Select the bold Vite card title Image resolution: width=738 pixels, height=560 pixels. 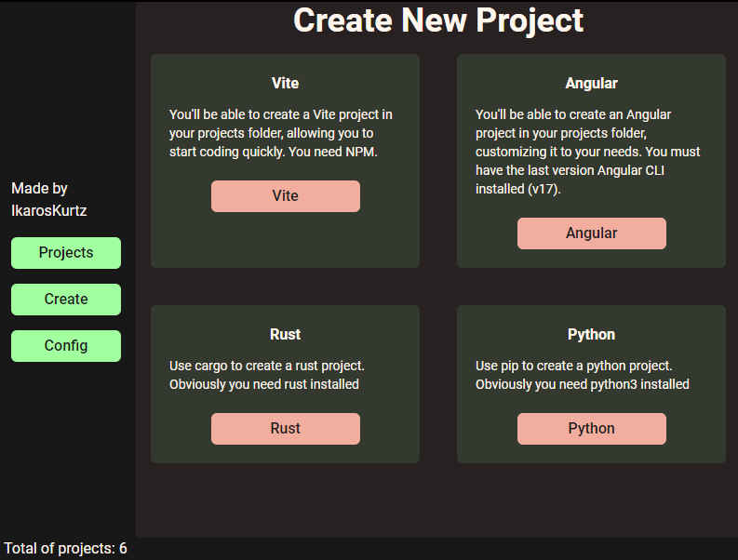click(285, 83)
